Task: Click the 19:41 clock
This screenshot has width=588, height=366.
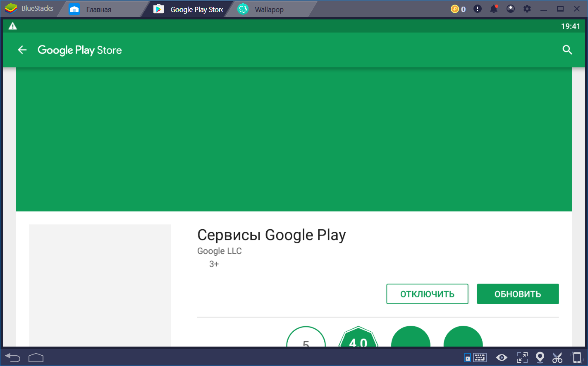Action: pos(571,26)
